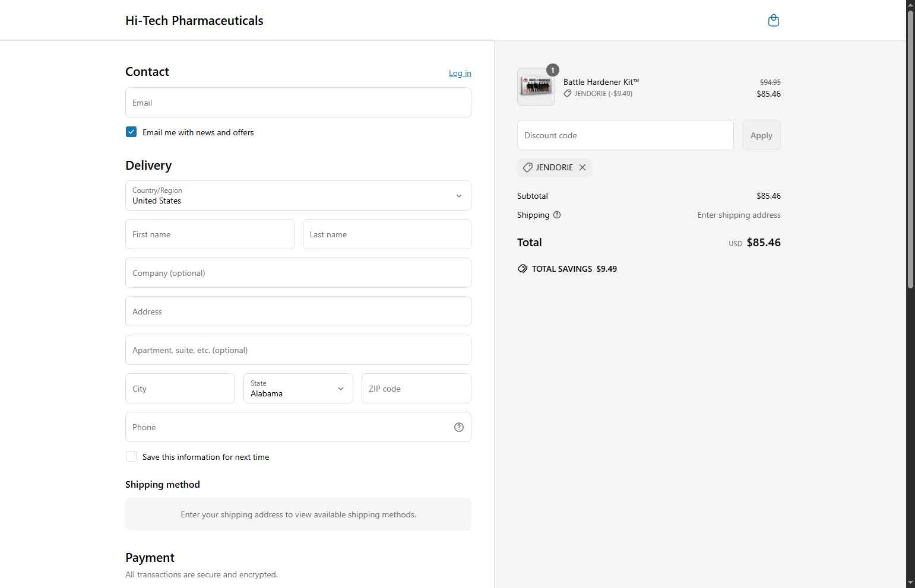Screen dimensions: 915x588
Task: Uncheck Email me with news and offers
Action: click(x=131, y=132)
